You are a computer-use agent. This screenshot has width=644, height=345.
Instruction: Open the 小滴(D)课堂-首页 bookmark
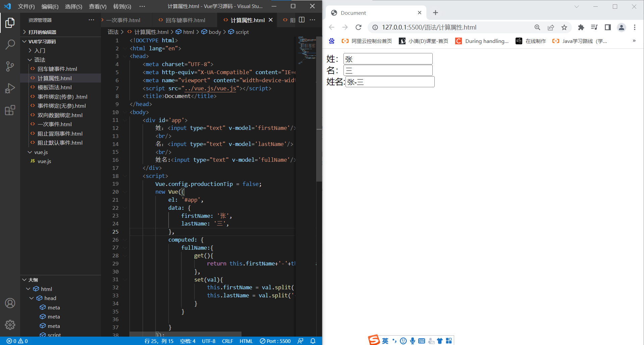click(x=424, y=41)
